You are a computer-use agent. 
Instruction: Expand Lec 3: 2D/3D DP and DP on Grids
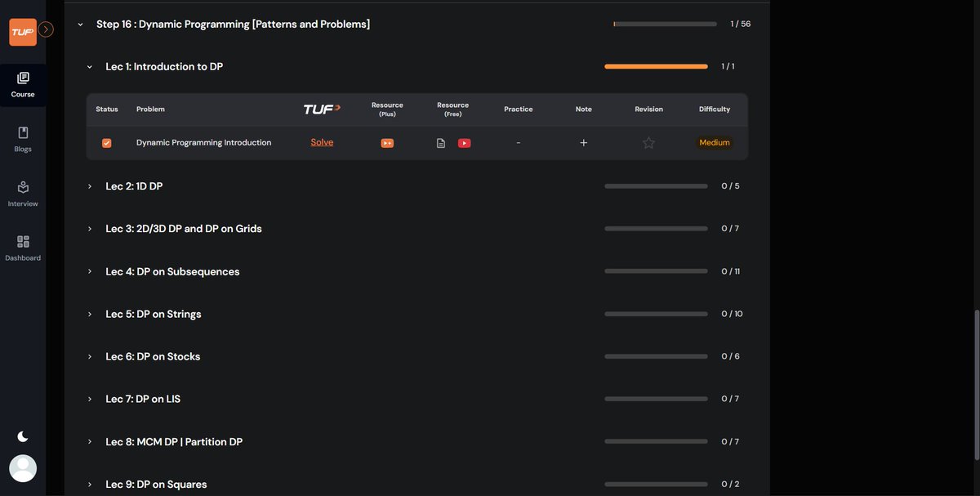[x=90, y=229]
